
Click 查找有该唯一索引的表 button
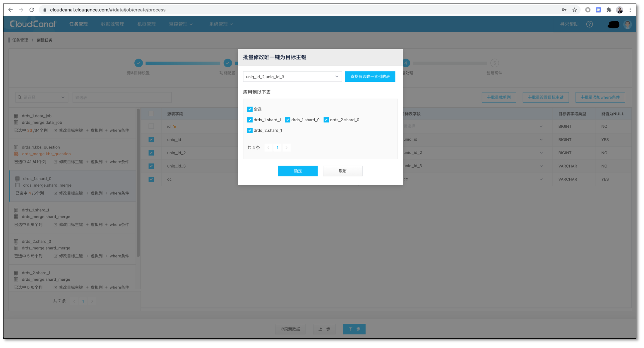370,76
